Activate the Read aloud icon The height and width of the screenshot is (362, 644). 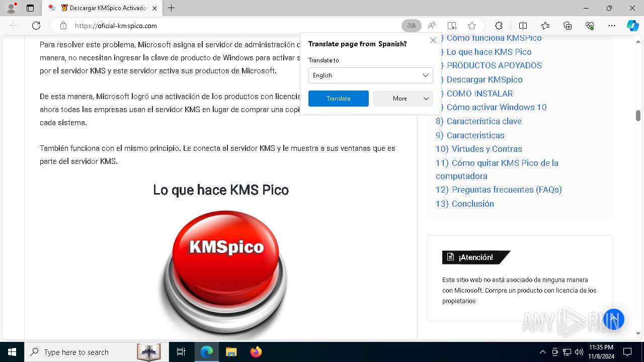tap(432, 26)
